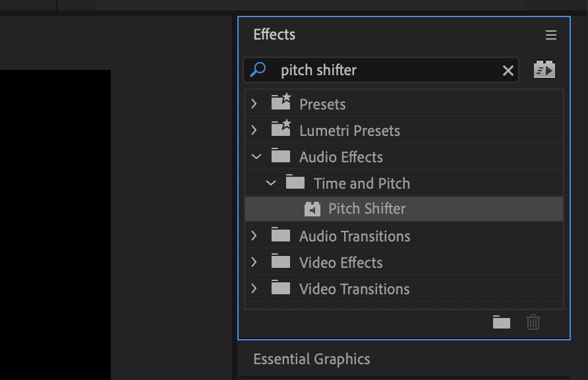The height and width of the screenshot is (380, 588).
Task: Open the Effects panel hamburger menu
Action: [551, 35]
